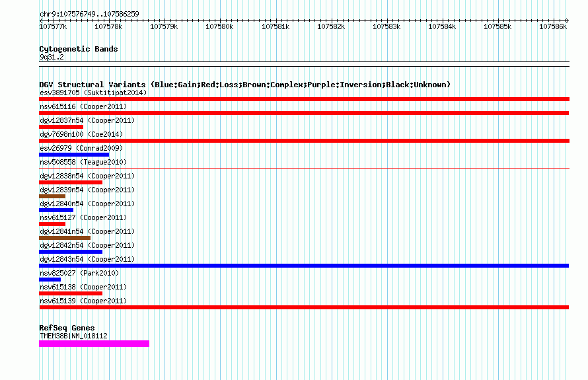Click the blue bar under dgv12840n54

pyautogui.click(x=56, y=210)
